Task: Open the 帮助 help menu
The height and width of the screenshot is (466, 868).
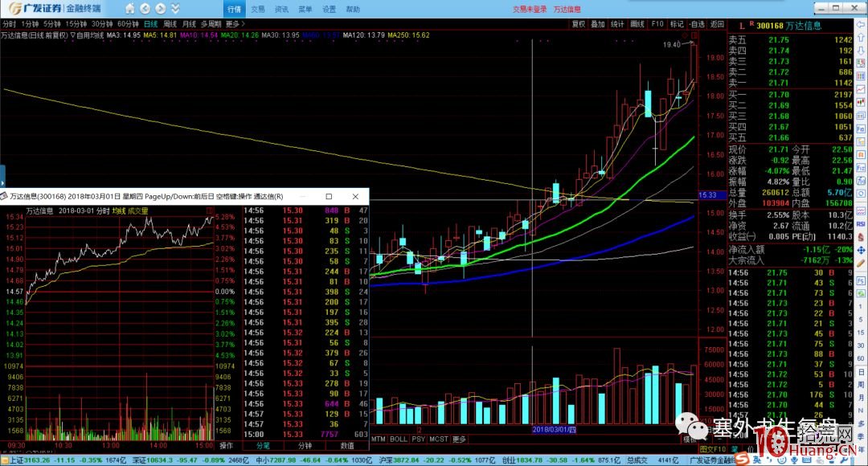Action: [x=353, y=10]
